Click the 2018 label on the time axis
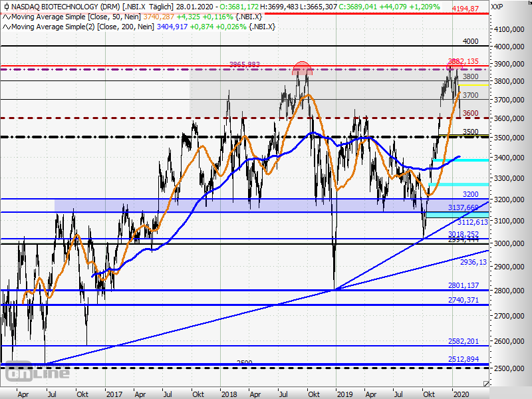532x399 pixels. pos(229,394)
